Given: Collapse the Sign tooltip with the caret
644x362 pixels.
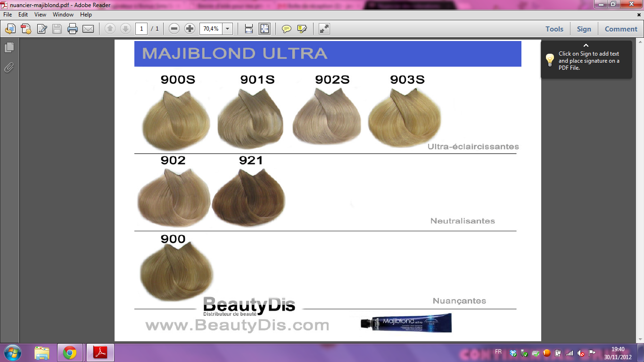Looking at the screenshot, I should (586, 45).
